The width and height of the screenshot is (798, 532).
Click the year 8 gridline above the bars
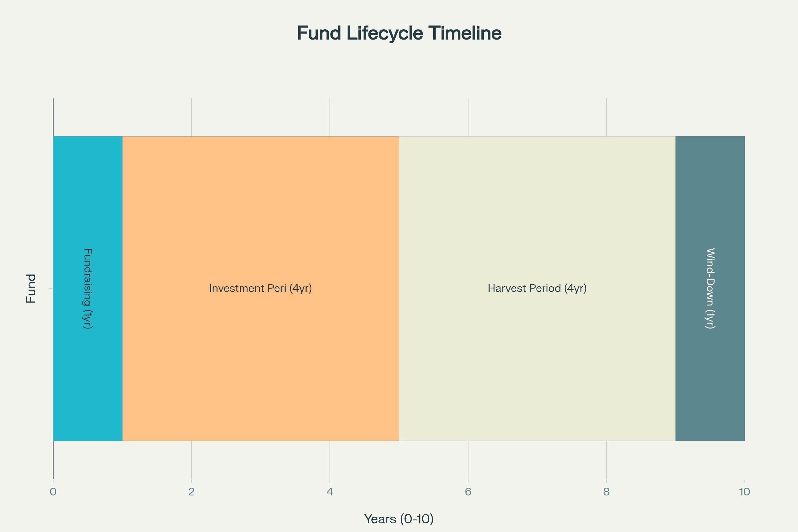606,117
